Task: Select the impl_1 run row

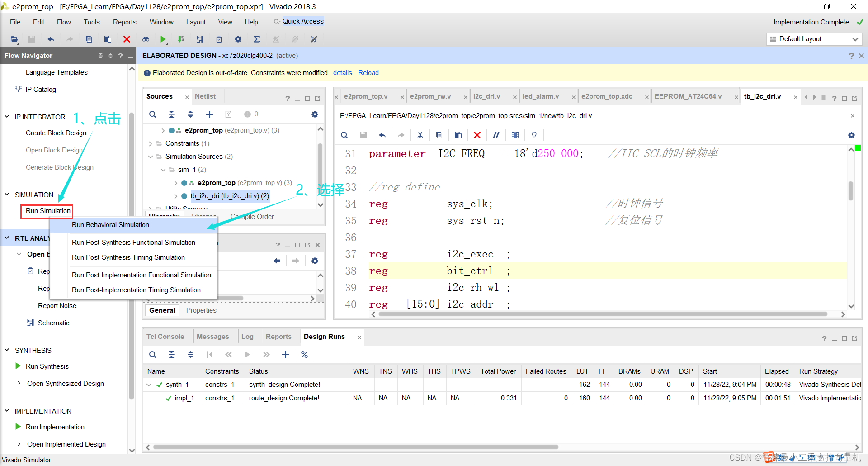Action: [x=502, y=398]
